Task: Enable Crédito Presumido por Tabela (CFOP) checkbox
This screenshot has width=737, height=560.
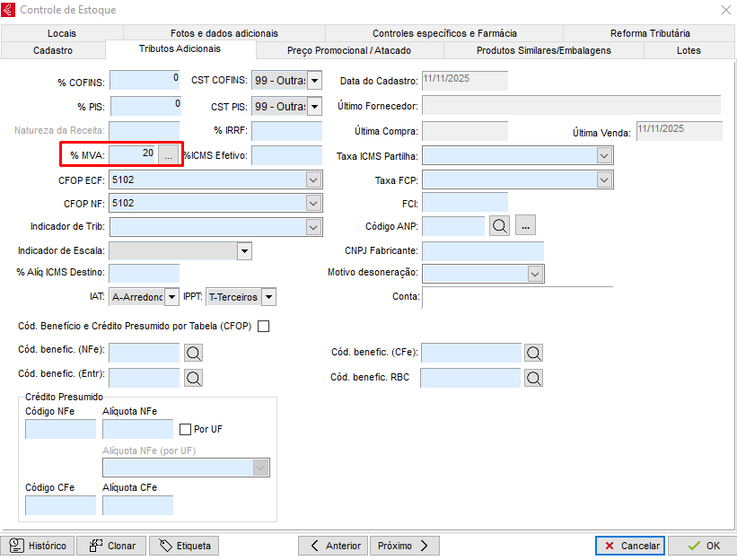Action: pyautogui.click(x=263, y=326)
